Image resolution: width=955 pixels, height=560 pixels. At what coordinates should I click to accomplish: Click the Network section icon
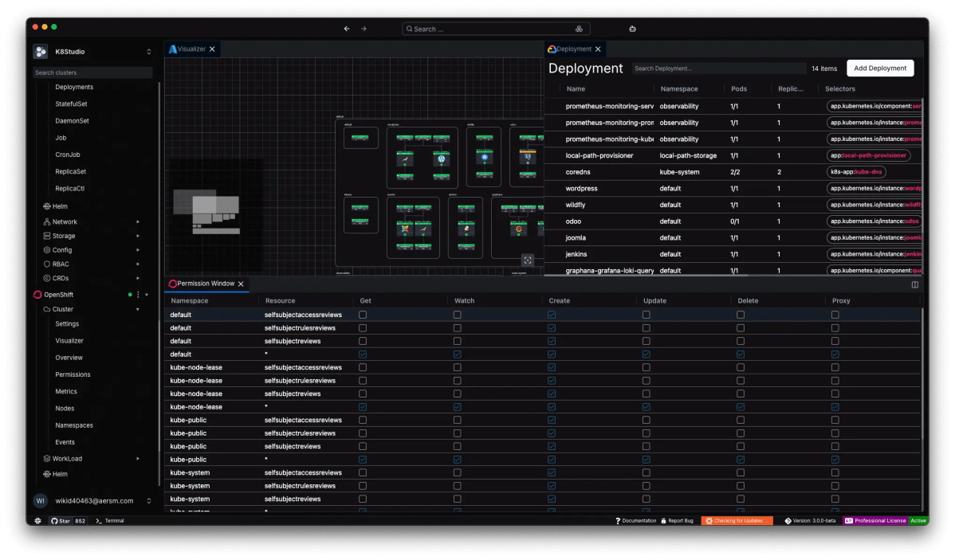coord(47,222)
